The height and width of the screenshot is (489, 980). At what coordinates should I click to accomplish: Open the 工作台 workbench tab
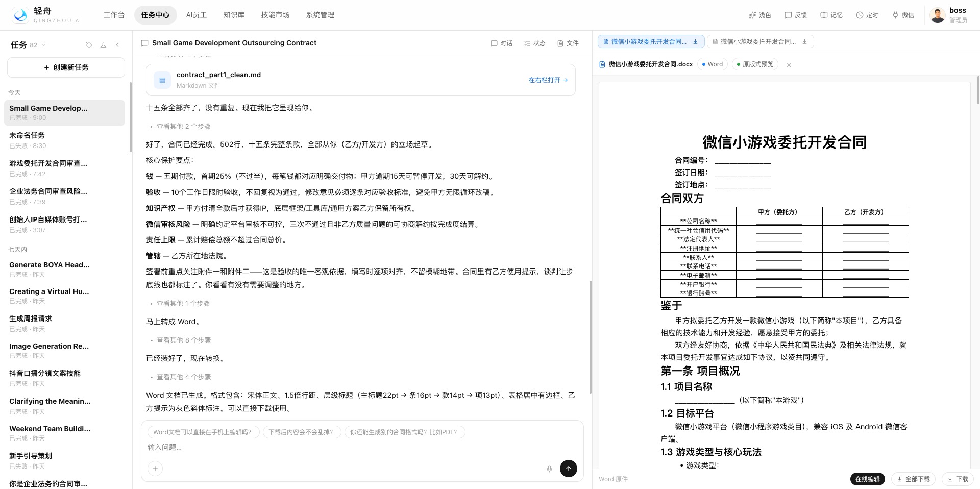pos(114,15)
